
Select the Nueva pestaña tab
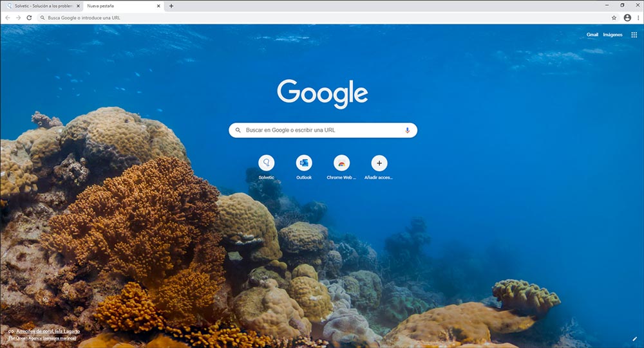click(x=123, y=6)
